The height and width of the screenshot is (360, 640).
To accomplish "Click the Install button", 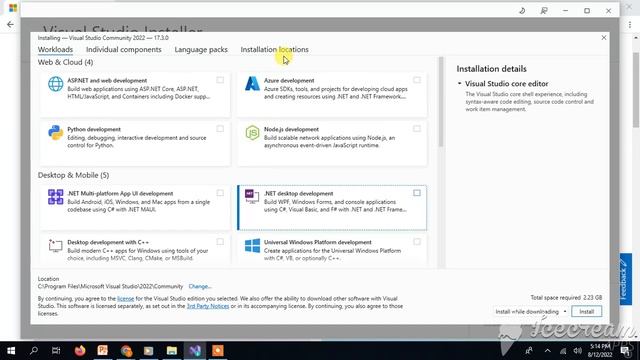I will point(587,311).
